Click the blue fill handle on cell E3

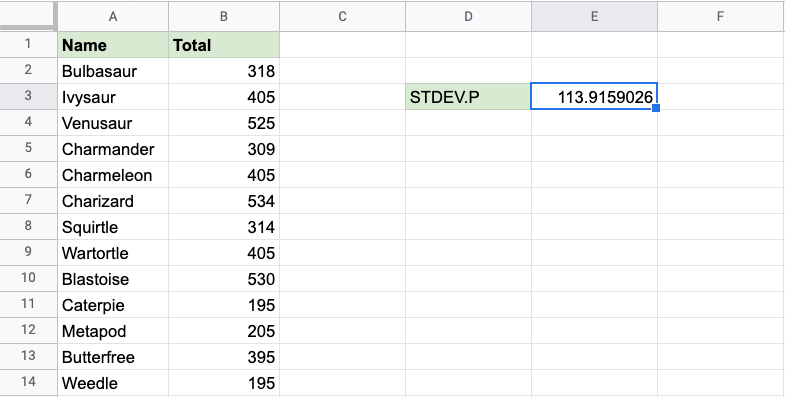656,108
